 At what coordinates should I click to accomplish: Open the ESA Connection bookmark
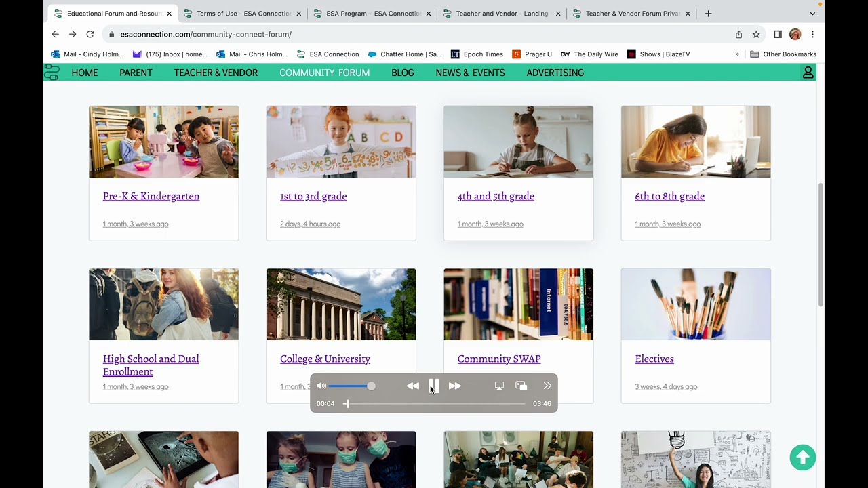pyautogui.click(x=328, y=54)
